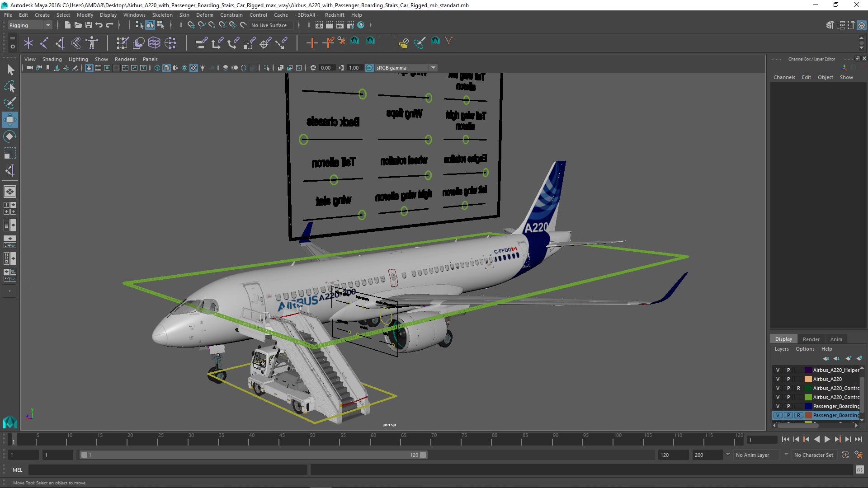This screenshot has height=488, width=868.
Task: Click the Create Locator shelf icon
Action: click(28, 43)
